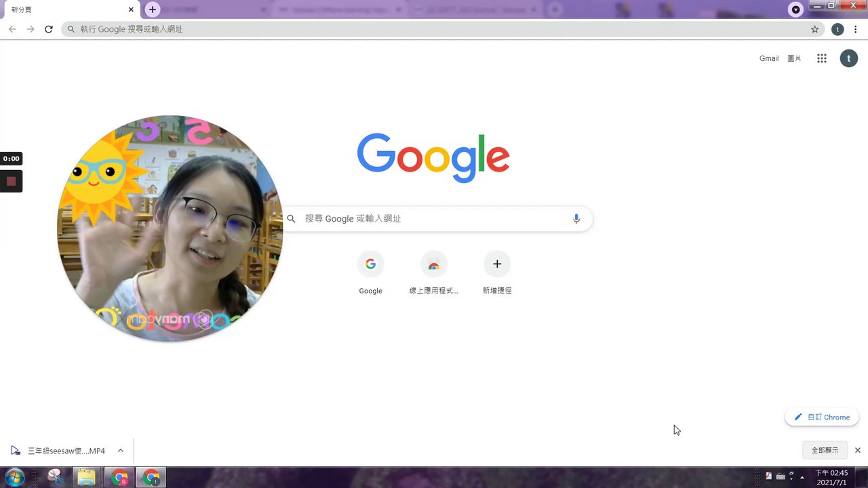The height and width of the screenshot is (488, 868).
Task: Open the Snipping Tool taskbar icon
Action: 56,477
